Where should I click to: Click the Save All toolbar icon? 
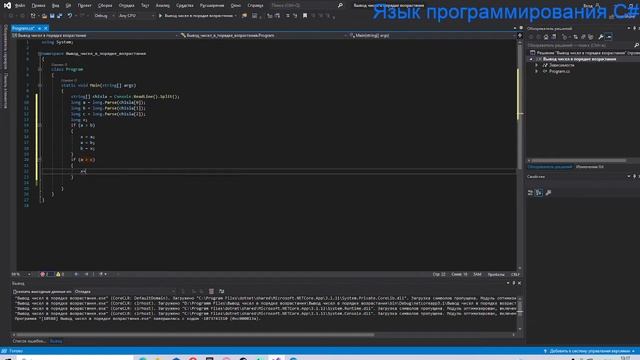point(60,16)
